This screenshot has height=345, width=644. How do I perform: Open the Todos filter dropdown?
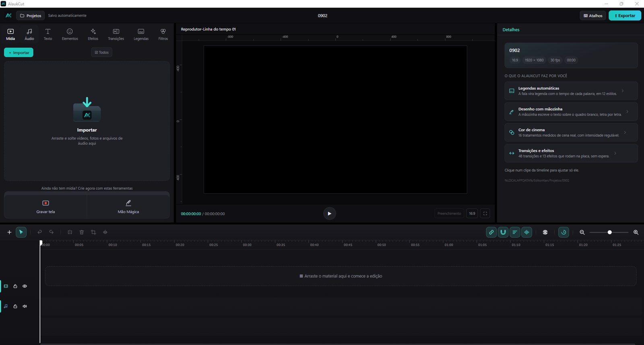point(101,52)
